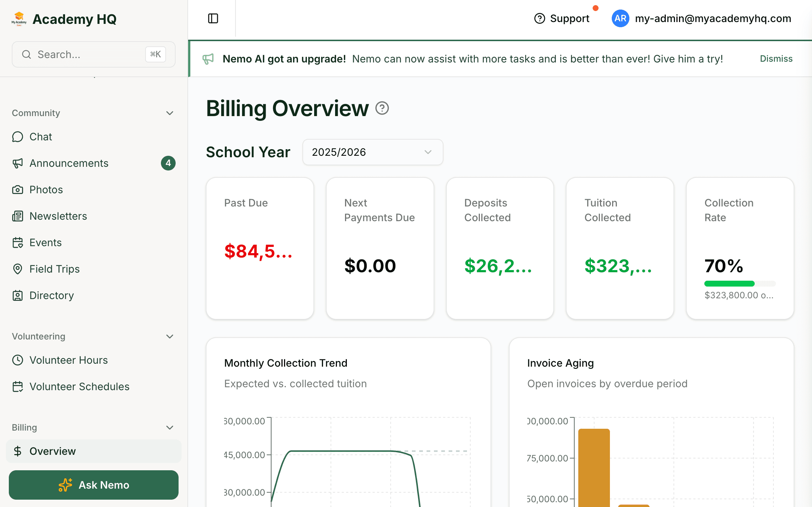The image size is (812, 507).
Task: Click 'Open invoices by overdue period' subtitle
Action: (x=607, y=384)
